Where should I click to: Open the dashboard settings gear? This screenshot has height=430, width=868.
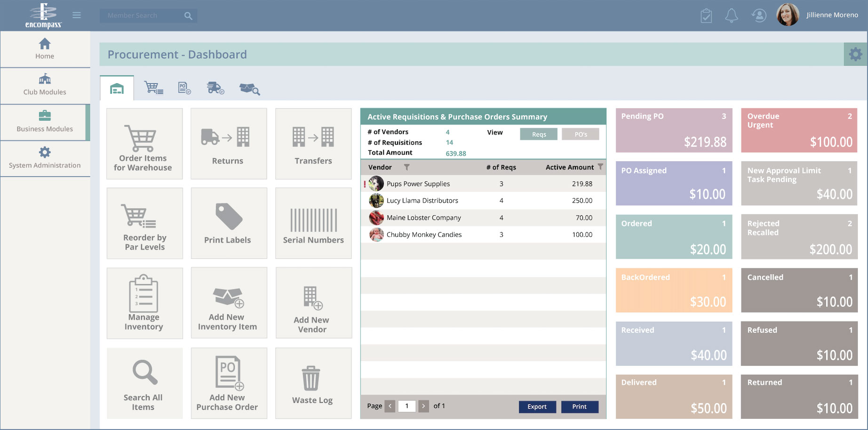tap(855, 55)
